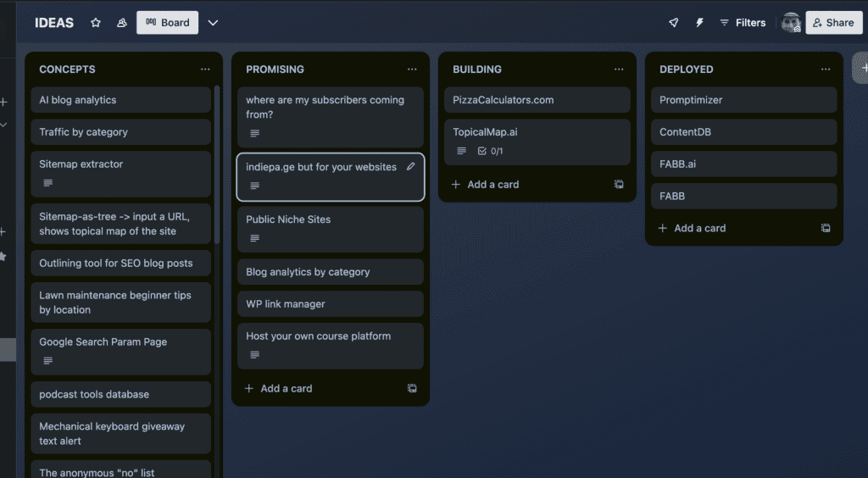Add a card to BUILDING list
Screen dimensions: 868x478
pyautogui.click(x=486, y=185)
